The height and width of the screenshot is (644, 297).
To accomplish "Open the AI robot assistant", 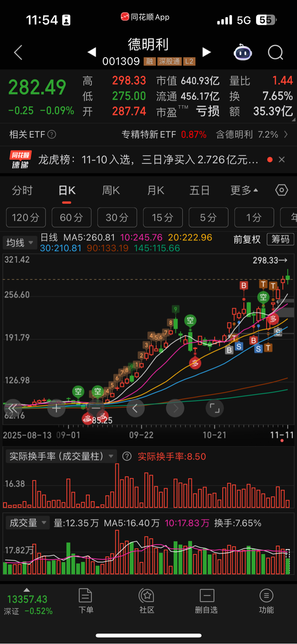I will click(243, 52).
